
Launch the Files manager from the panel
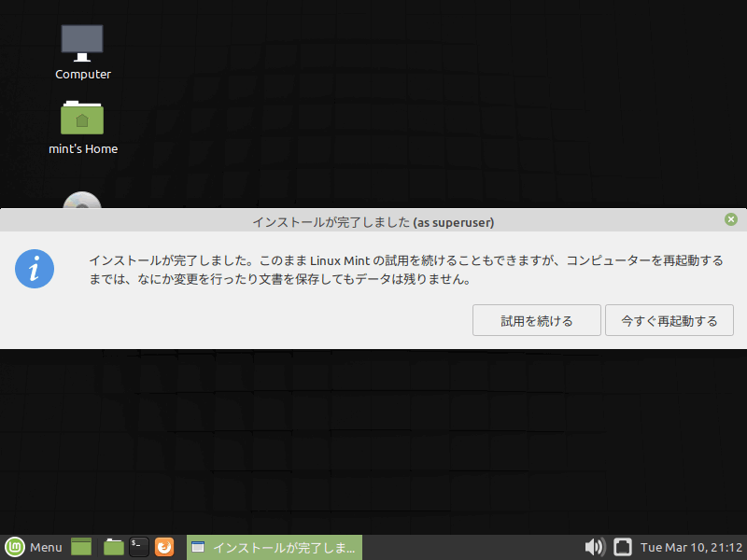(x=113, y=547)
